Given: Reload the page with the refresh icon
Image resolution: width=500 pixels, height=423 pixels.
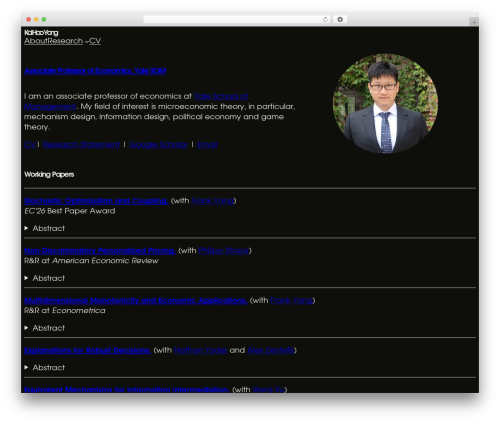Looking at the screenshot, I should (325, 19).
